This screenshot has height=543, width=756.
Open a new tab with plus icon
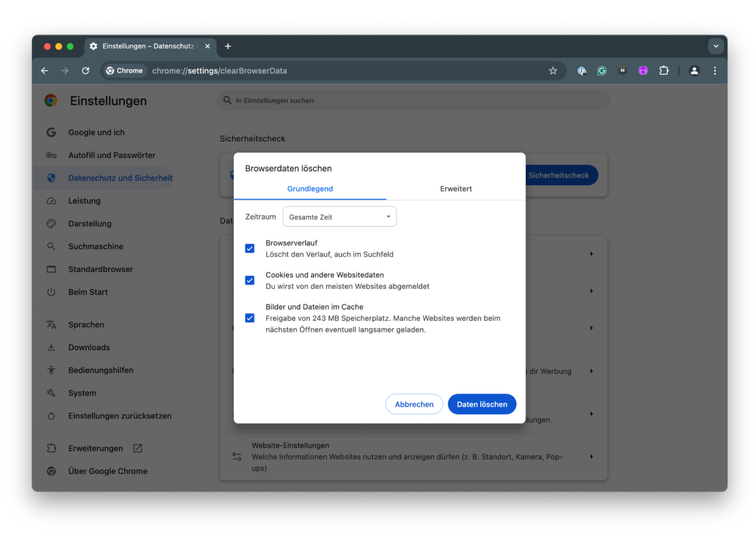pos(228,46)
